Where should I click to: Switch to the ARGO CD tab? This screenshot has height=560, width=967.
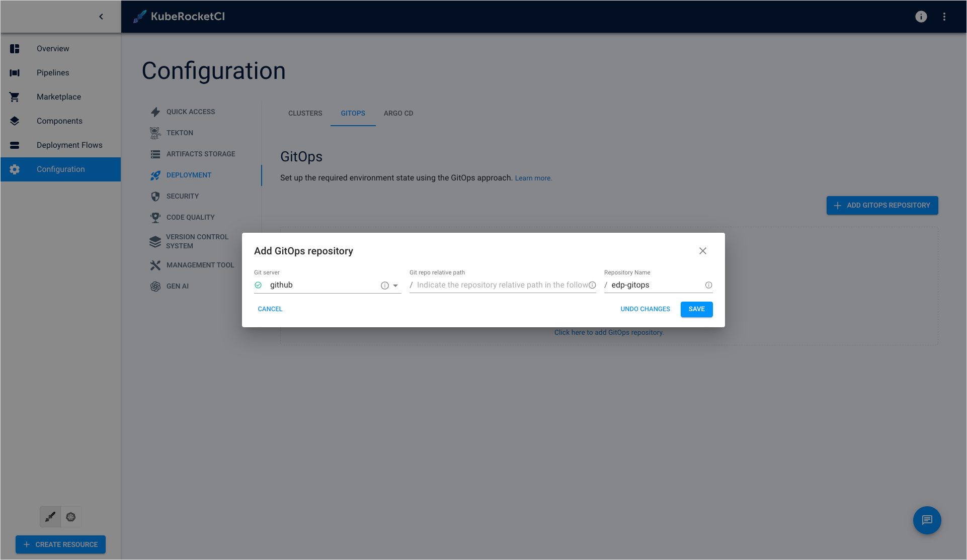[x=398, y=113]
